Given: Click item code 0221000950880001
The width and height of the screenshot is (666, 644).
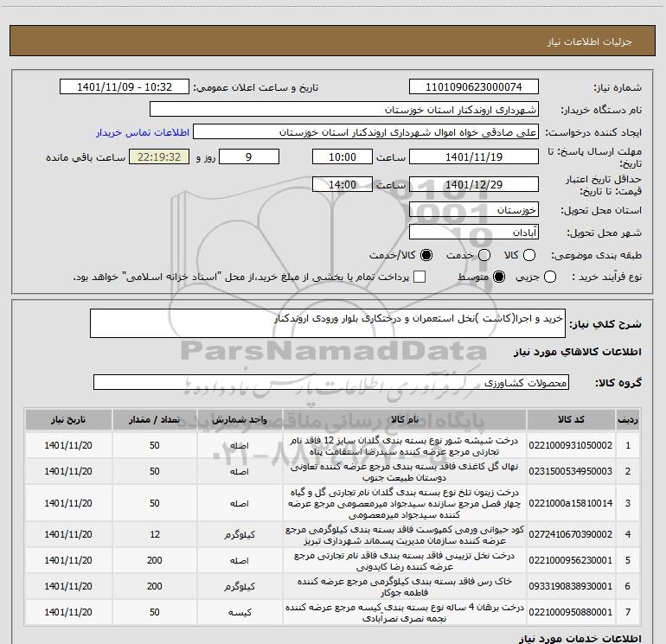Looking at the screenshot, I should coord(571,612).
